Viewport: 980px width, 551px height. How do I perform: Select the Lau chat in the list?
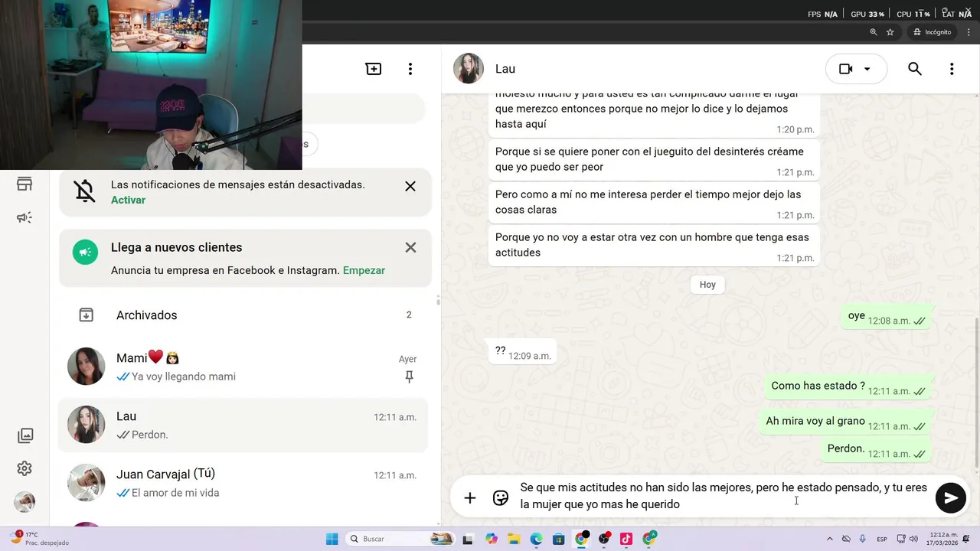pos(245,425)
